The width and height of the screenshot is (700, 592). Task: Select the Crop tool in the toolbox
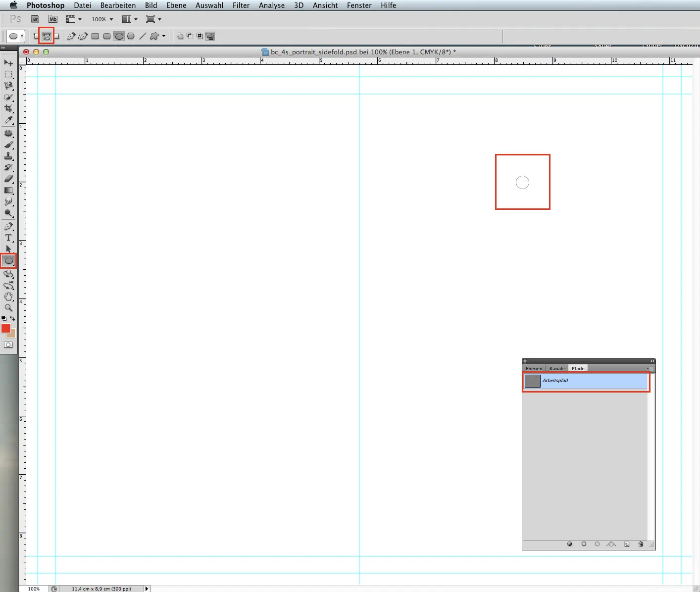click(8, 108)
